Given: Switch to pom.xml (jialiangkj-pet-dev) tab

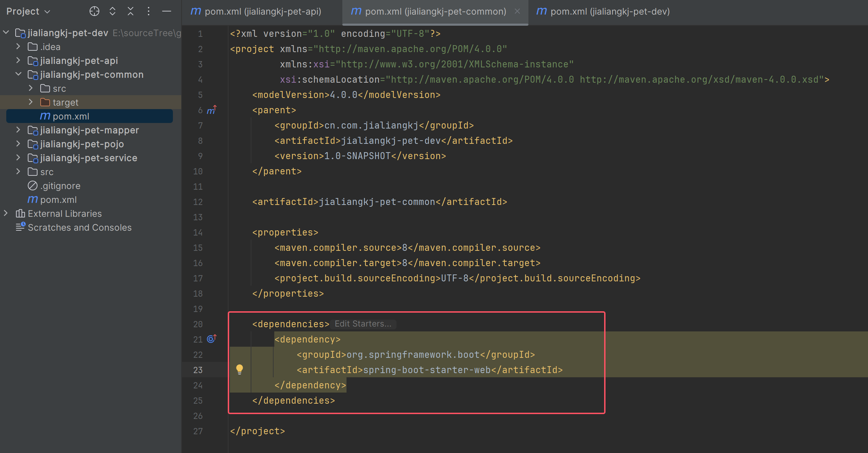Looking at the screenshot, I should click(603, 11).
